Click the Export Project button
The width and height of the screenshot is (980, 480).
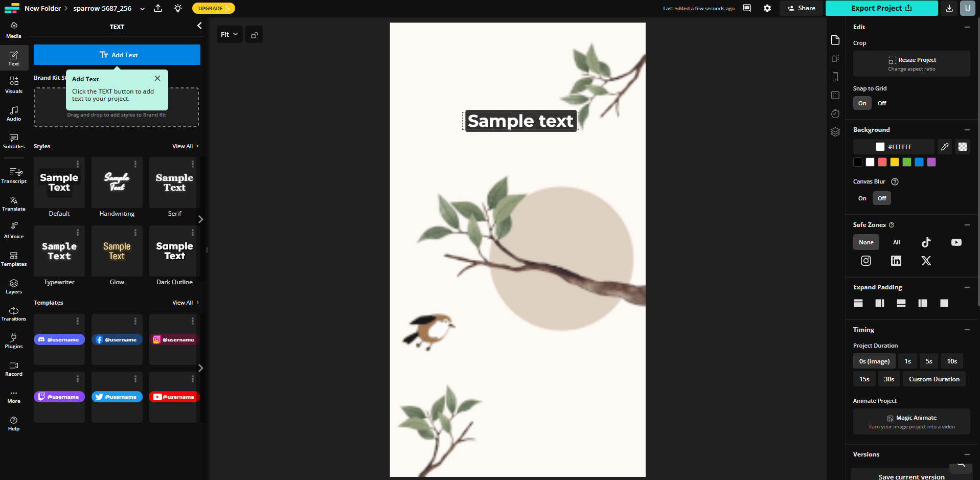pyautogui.click(x=881, y=8)
